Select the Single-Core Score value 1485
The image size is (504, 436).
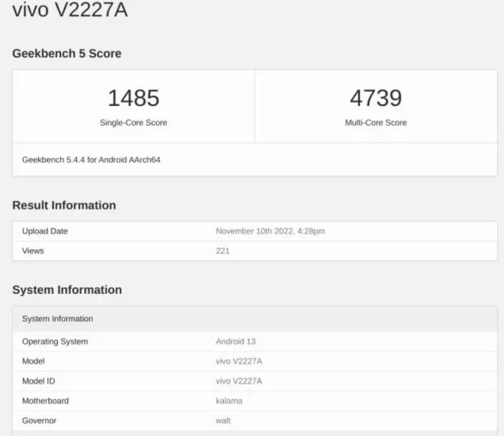pyautogui.click(x=134, y=98)
